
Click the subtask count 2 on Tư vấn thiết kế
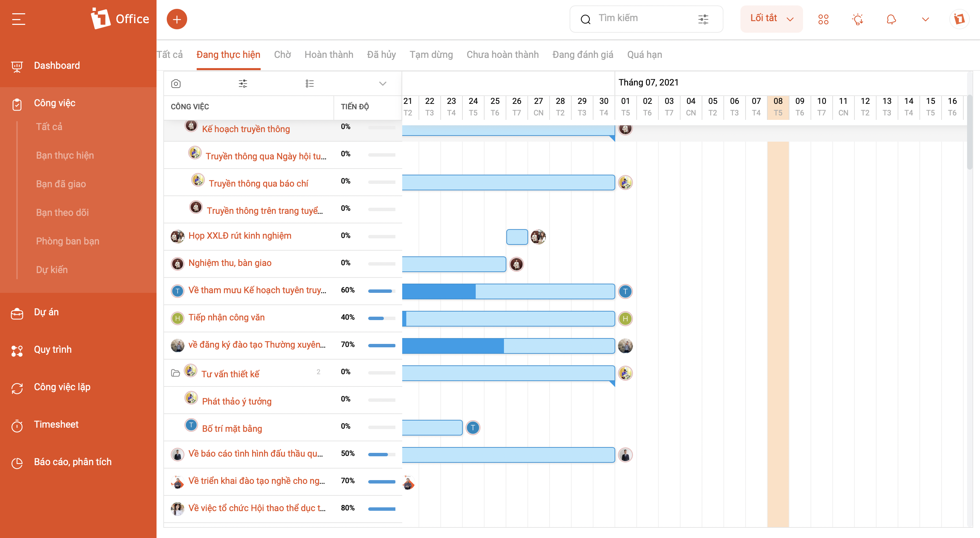coord(318,371)
